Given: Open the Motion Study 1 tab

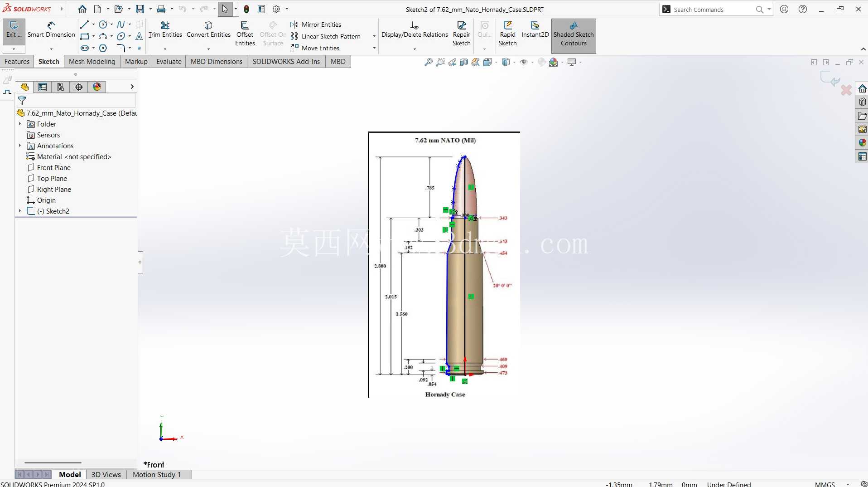Looking at the screenshot, I should (157, 474).
